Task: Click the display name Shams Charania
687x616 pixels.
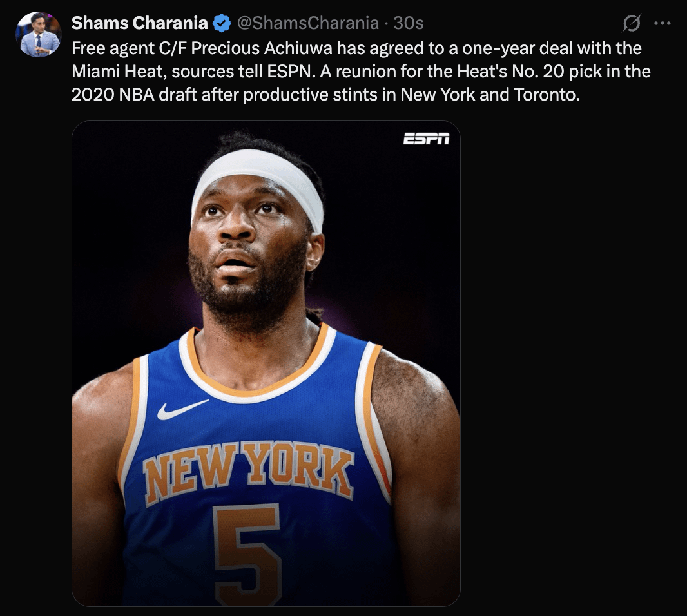Action: (x=139, y=22)
